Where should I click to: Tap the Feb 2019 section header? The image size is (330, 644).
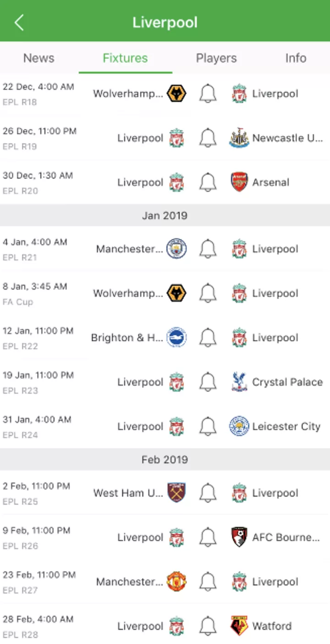tap(165, 460)
